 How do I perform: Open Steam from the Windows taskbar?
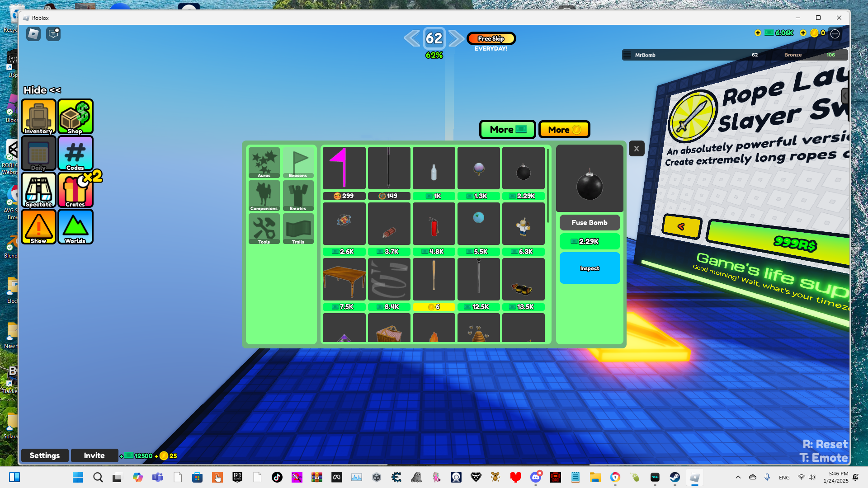675,477
